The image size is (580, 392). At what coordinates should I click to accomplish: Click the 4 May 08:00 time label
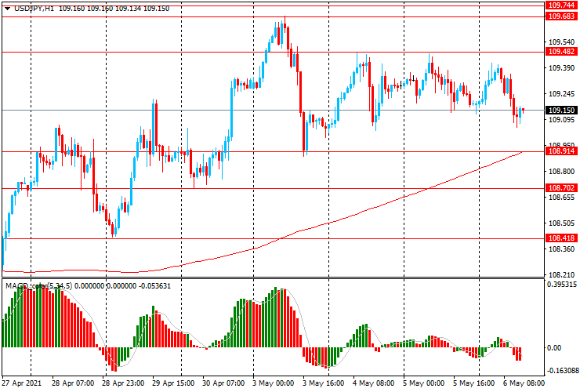pos(374,383)
